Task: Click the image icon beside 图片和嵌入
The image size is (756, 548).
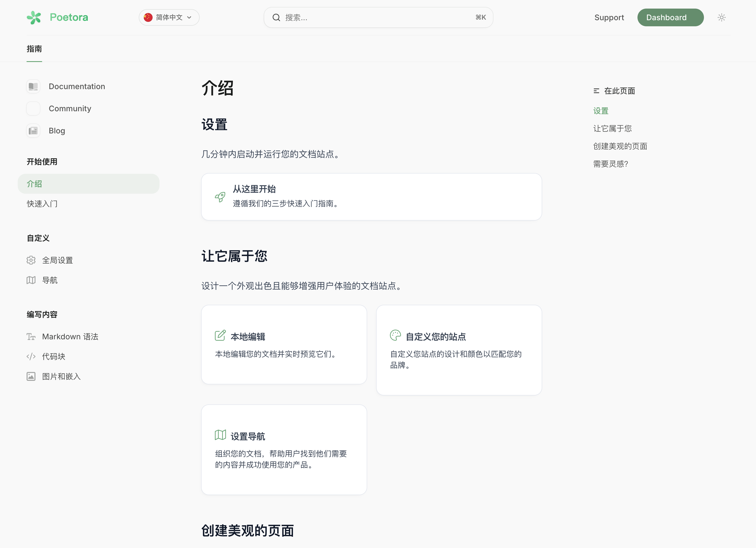Action: (x=31, y=376)
